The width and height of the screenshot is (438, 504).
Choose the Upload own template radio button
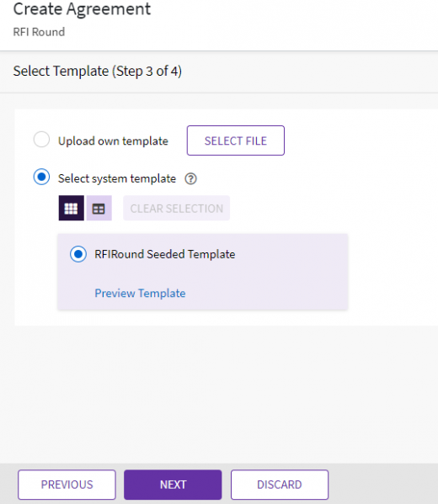tap(41, 140)
